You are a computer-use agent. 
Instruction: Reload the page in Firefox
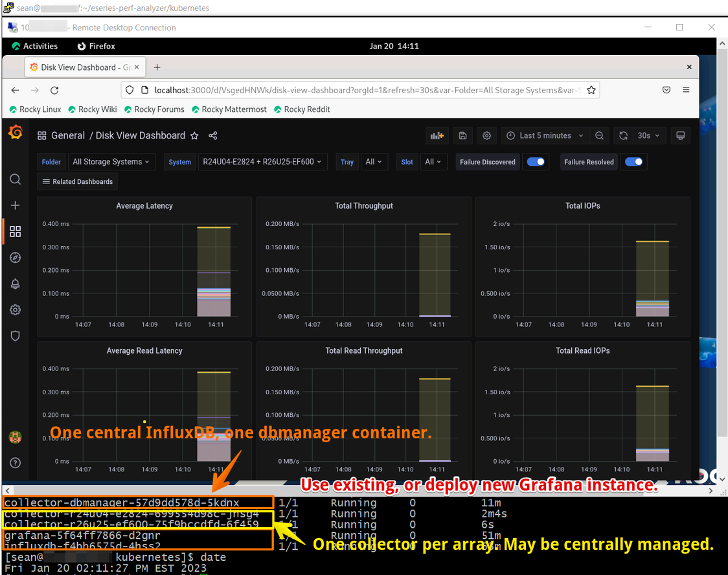coord(54,90)
